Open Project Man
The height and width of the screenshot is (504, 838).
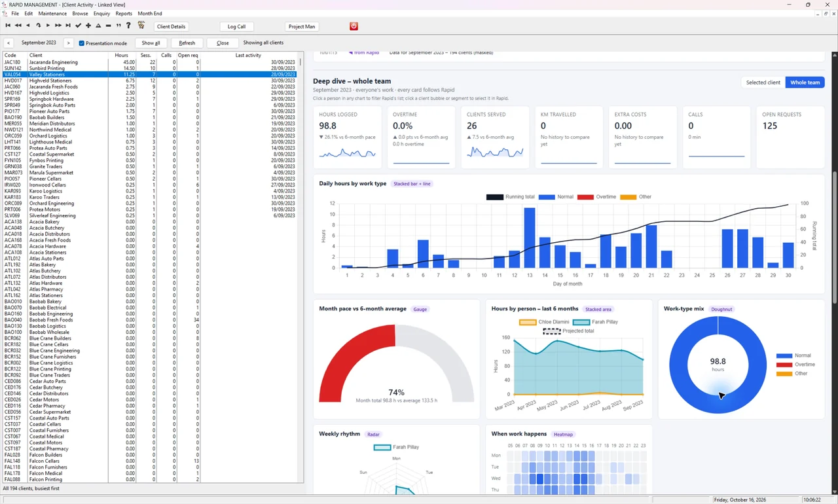302,27
